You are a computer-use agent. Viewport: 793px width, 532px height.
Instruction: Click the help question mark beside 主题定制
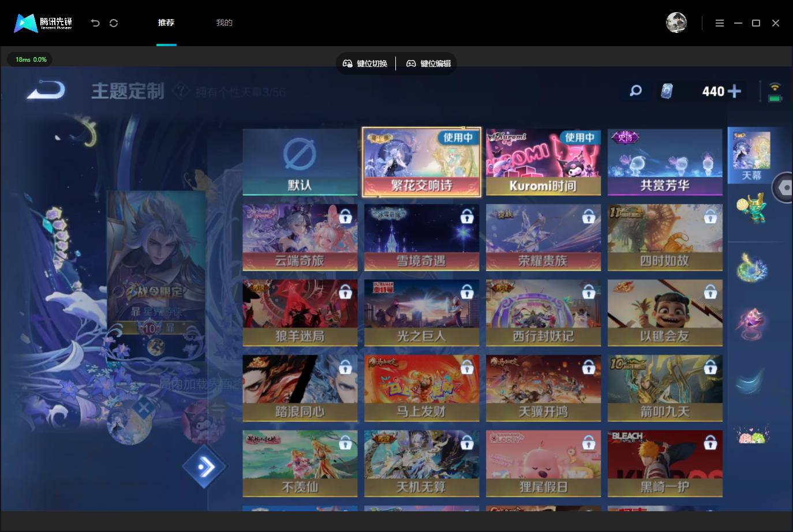coord(181,91)
